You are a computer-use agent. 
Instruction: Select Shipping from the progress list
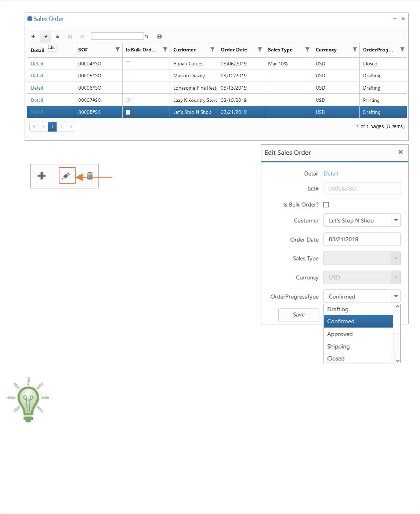pos(358,346)
